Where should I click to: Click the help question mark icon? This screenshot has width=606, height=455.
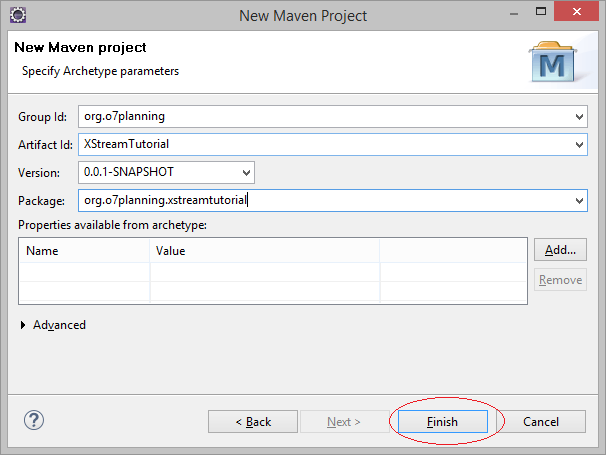coord(34,420)
